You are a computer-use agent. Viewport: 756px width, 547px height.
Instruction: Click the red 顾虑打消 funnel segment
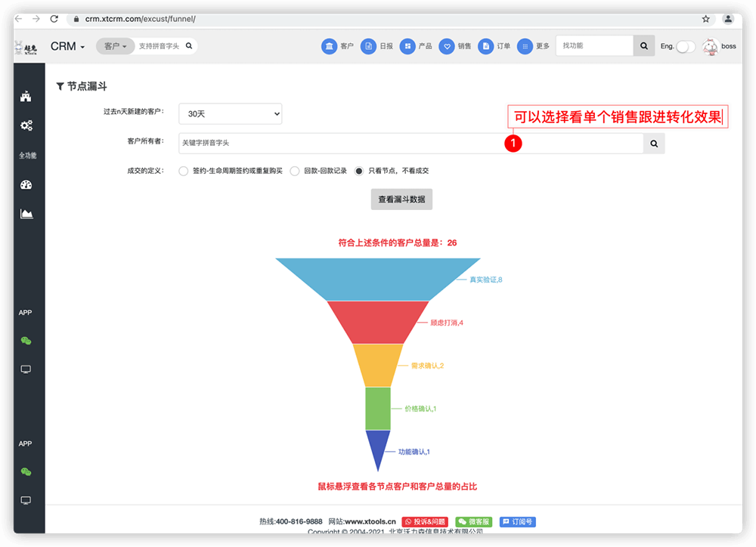pyautogui.click(x=378, y=322)
